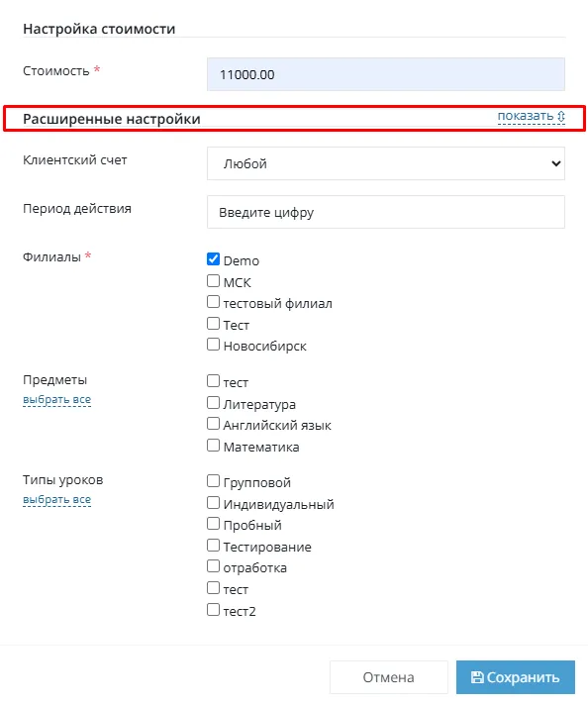
Task: Open the Клиентский счет dropdown
Action: [x=386, y=163]
